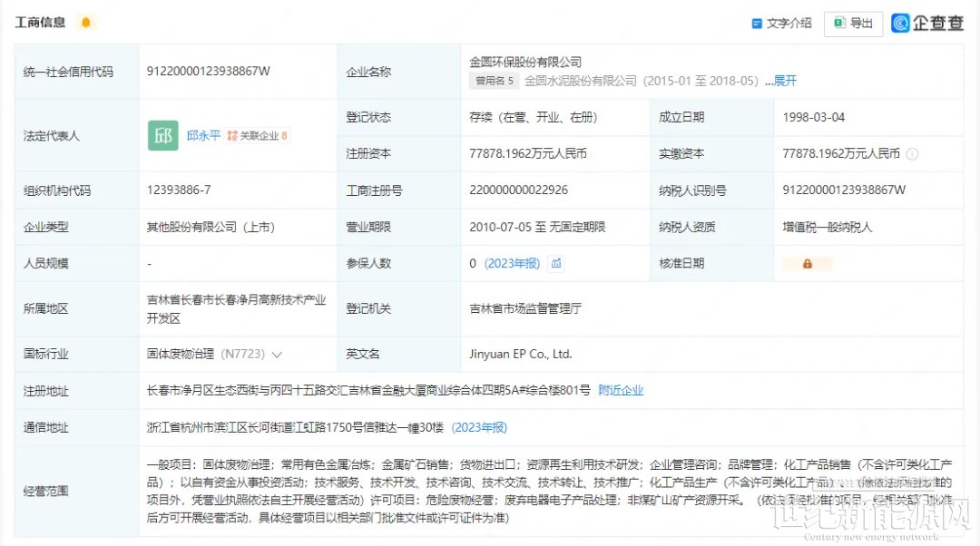980x546 pixels.
Task: Select the 所属地区 region value
Action: pyautogui.click(x=236, y=308)
